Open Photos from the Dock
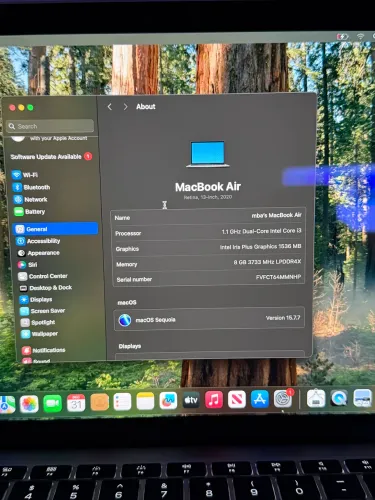The image size is (375, 500). pos(29,404)
